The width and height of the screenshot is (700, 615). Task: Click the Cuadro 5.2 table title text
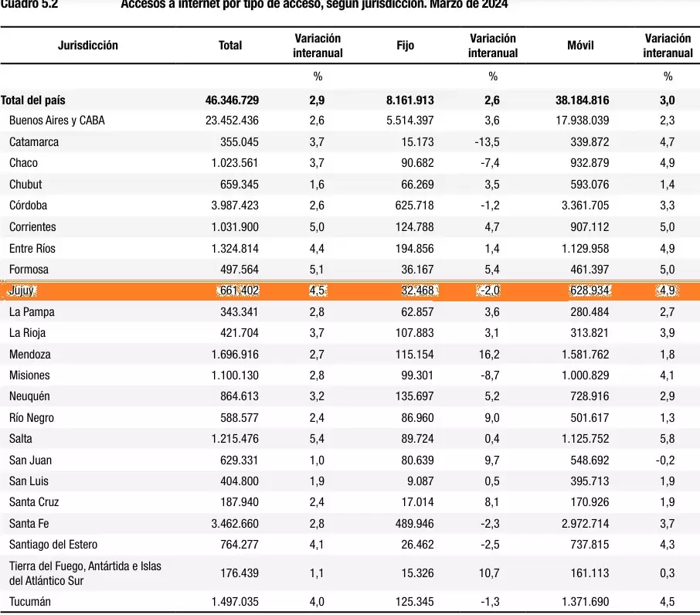[x=29, y=5]
